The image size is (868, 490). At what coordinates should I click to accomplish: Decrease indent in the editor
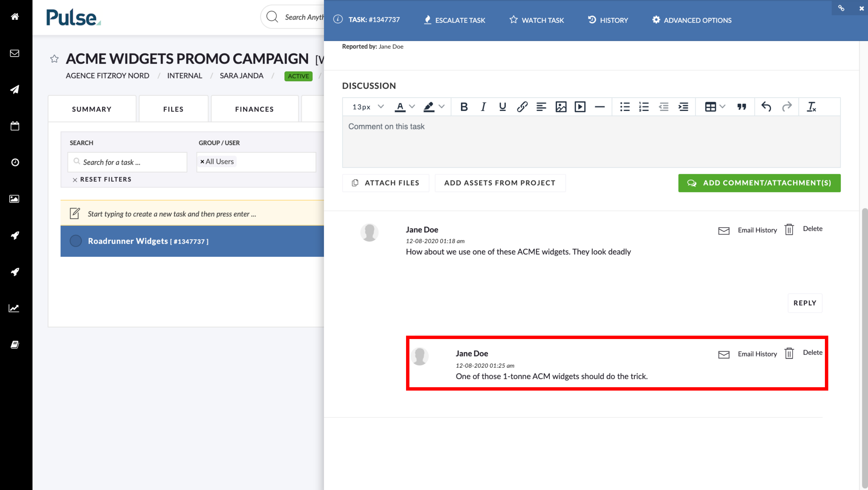(664, 107)
